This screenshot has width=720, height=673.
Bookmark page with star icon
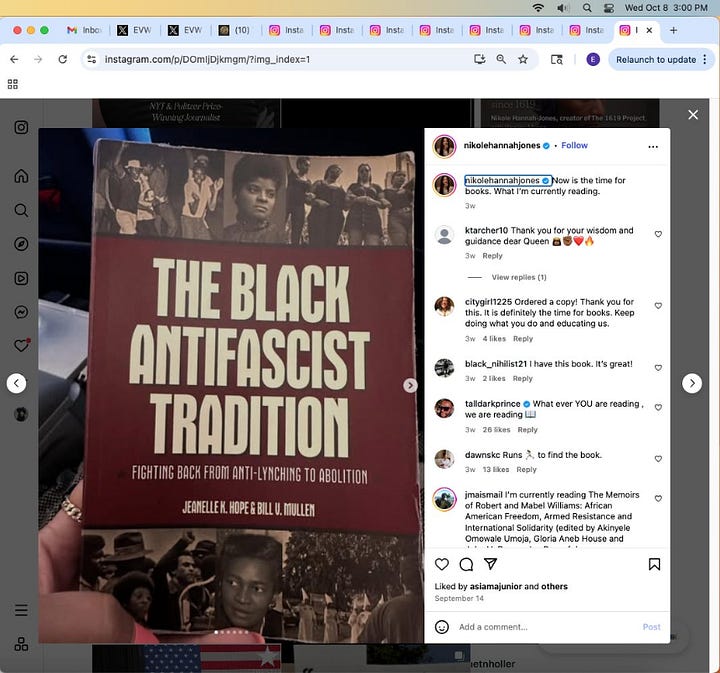pyautogui.click(x=523, y=59)
